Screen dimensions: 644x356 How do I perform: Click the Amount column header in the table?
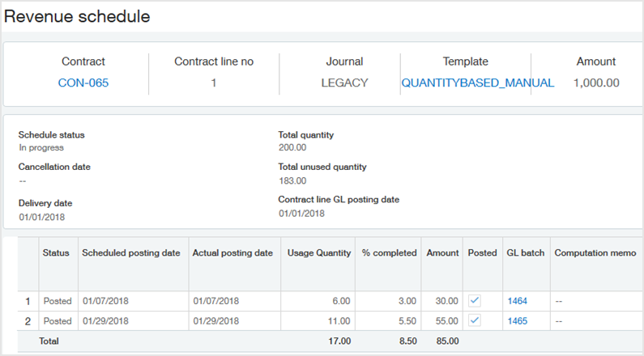442,253
